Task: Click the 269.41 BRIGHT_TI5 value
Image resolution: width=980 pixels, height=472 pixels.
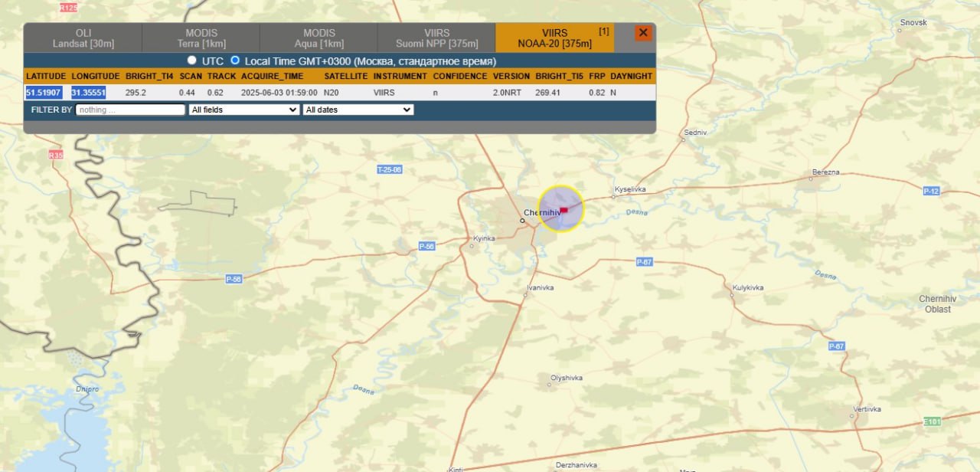Action: tap(548, 93)
